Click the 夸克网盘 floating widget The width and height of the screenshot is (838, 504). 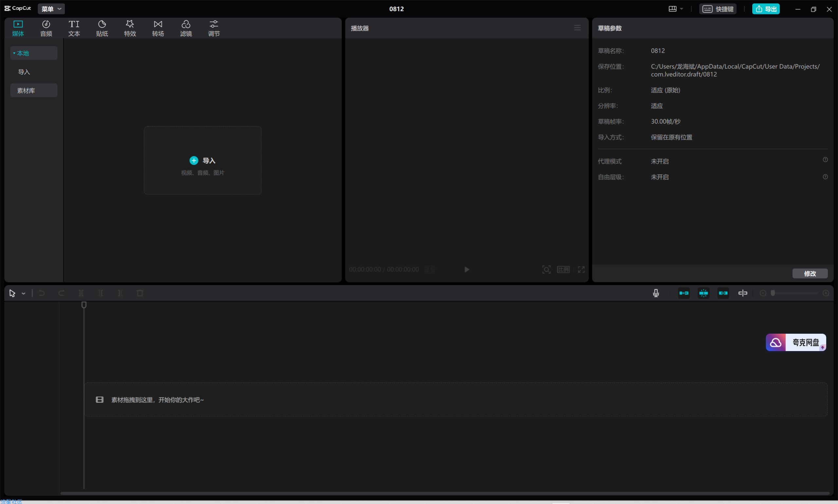[x=796, y=342]
